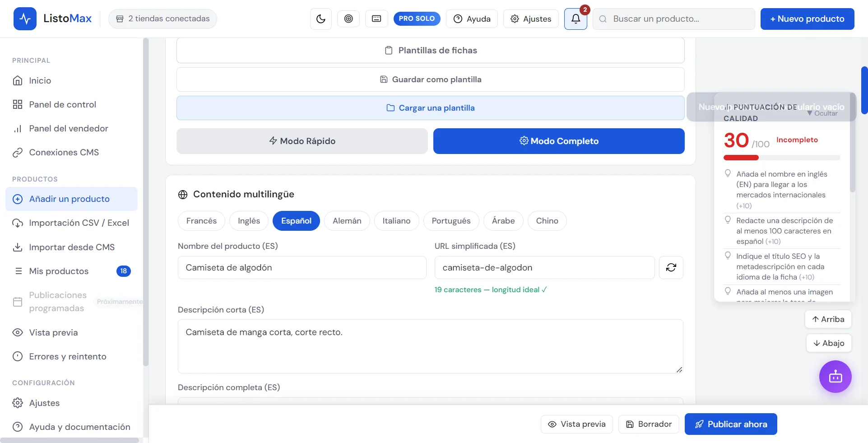The width and height of the screenshot is (868, 443).
Task: Hide the quality score panel with Ocultar
Action: pyautogui.click(x=822, y=113)
